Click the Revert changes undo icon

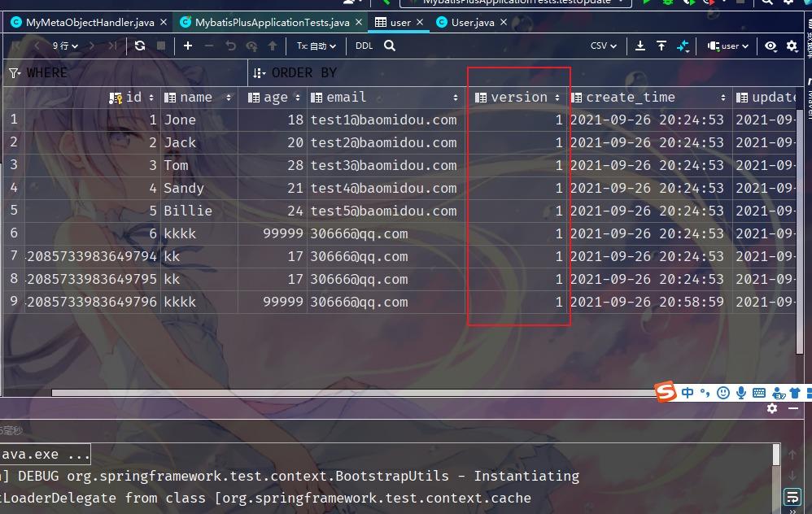230,46
